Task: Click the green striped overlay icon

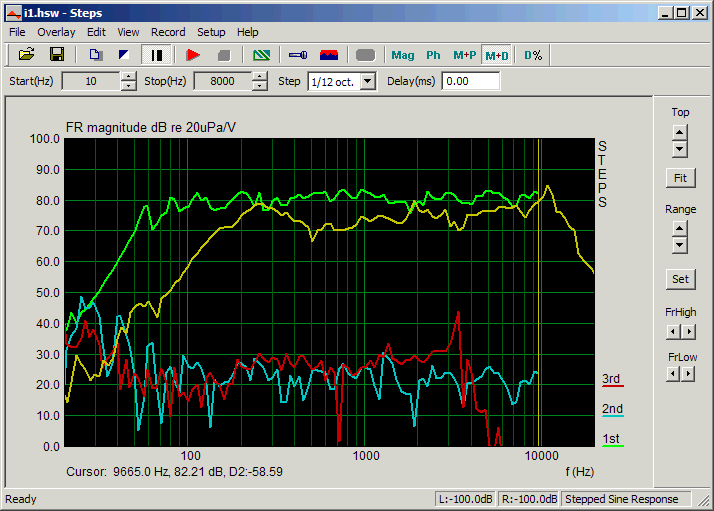Action: (261, 55)
